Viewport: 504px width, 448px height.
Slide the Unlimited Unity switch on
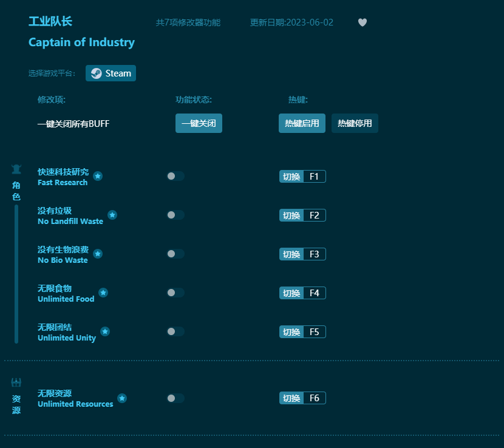click(x=175, y=331)
